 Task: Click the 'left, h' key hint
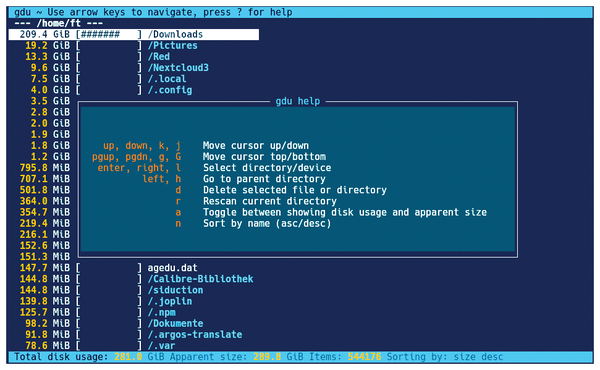click(x=161, y=179)
